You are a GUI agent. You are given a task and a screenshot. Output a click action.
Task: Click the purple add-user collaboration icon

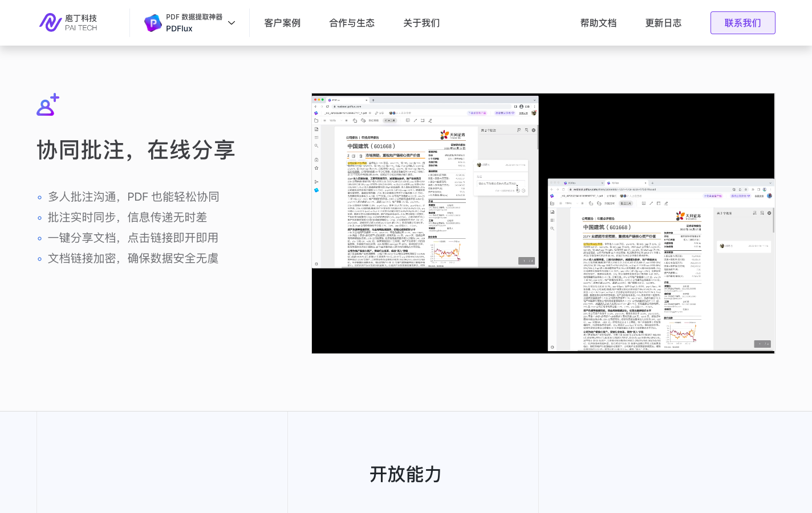[x=48, y=105]
